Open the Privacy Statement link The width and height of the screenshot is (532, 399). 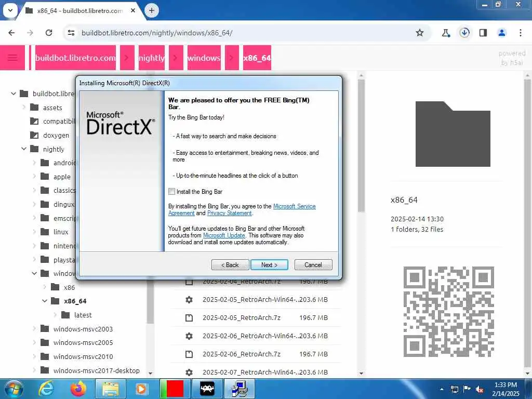click(229, 213)
